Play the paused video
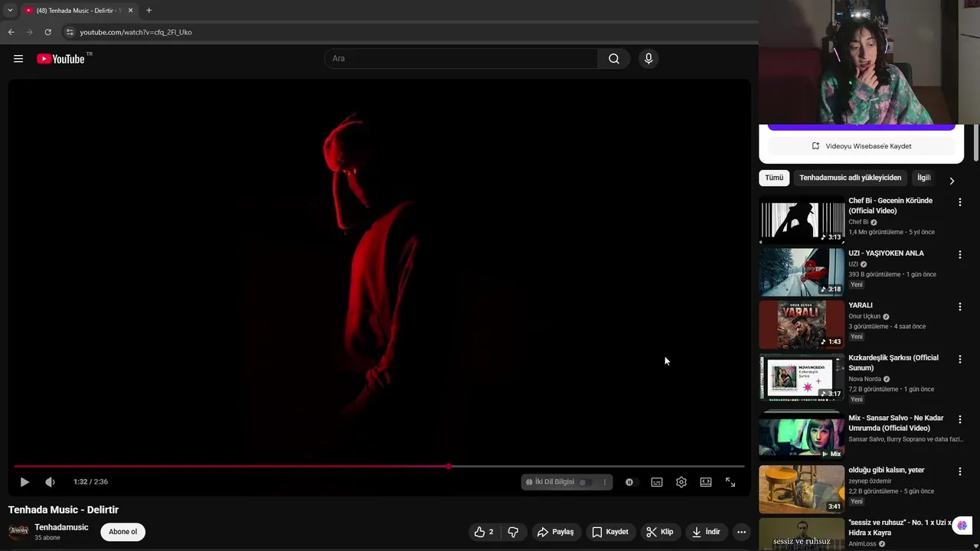The height and width of the screenshot is (551, 980). coord(24,482)
